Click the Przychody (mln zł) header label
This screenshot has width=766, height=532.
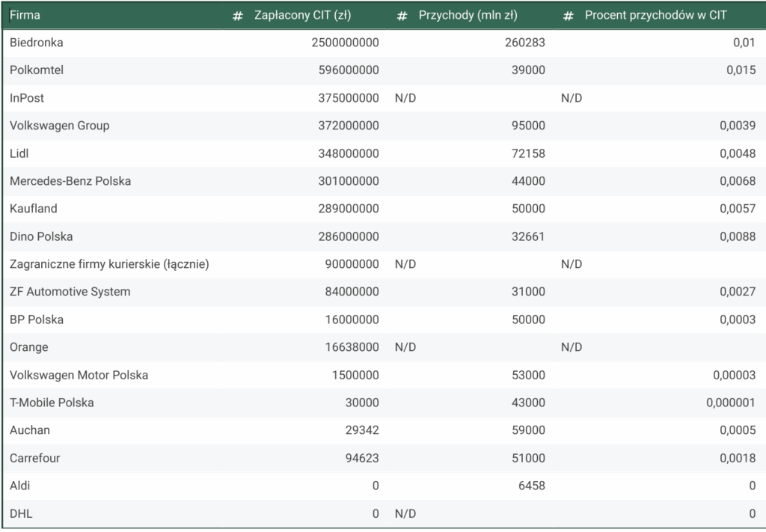[468, 15]
